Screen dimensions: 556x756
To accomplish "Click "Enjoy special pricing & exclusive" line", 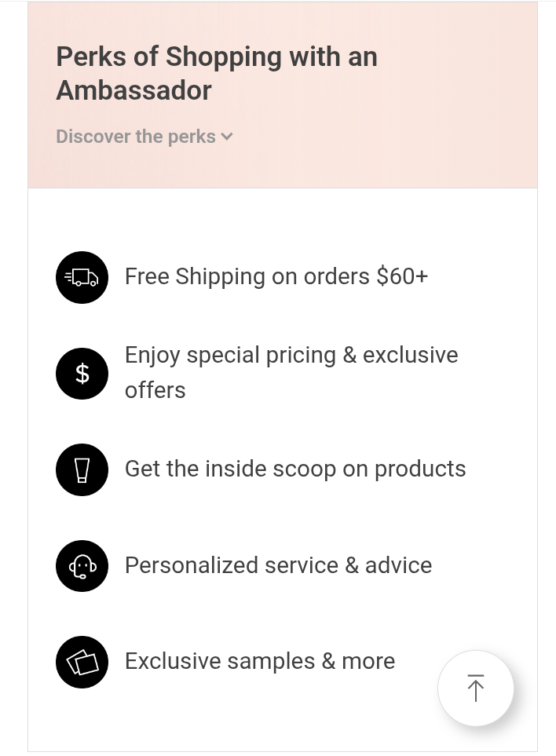I will 291,355.
